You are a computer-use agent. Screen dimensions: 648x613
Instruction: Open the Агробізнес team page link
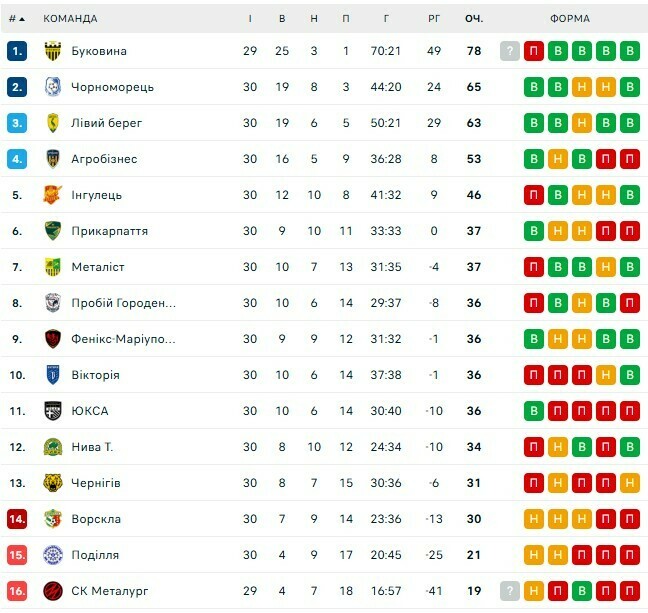point(104,159)
